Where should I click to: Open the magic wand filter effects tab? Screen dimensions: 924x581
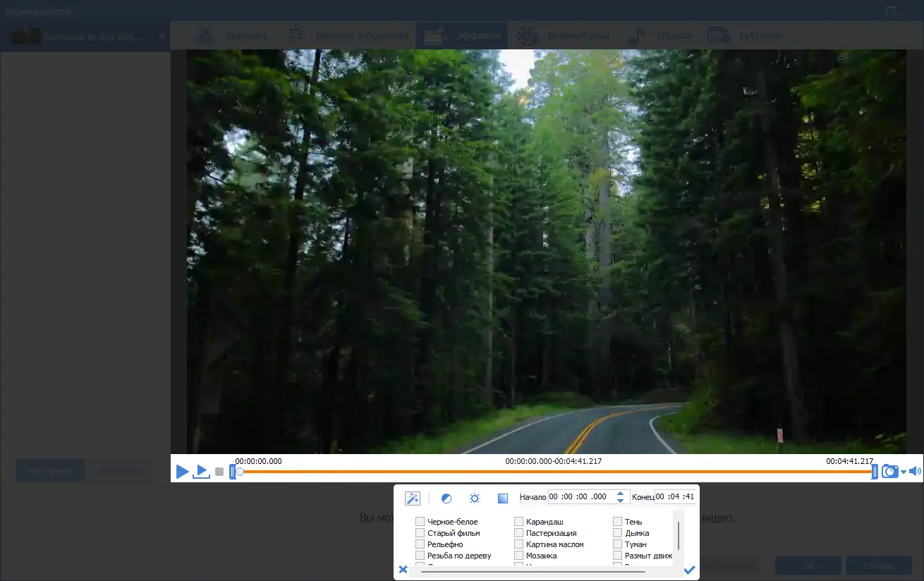(x=413, y=498)
